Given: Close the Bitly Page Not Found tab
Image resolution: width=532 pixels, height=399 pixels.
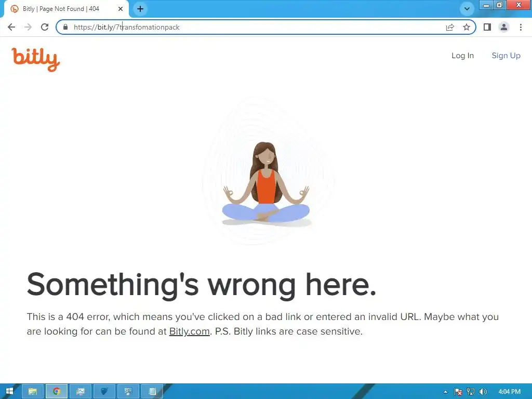Looking at the screenshot, I should coord(121,9).
